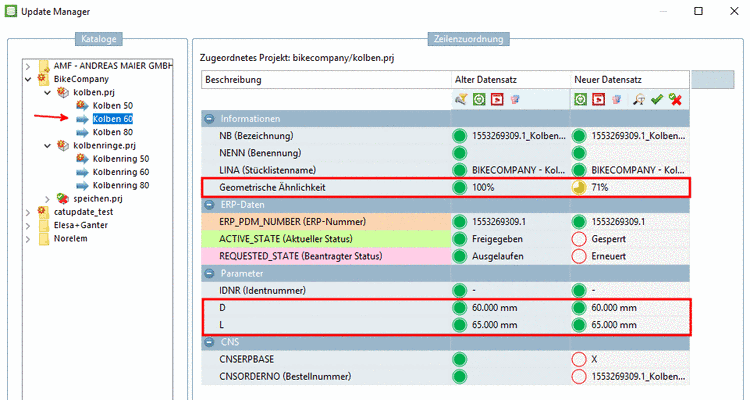
Task: Select the Kolbenring 60 label
Action: click(121, 172)
